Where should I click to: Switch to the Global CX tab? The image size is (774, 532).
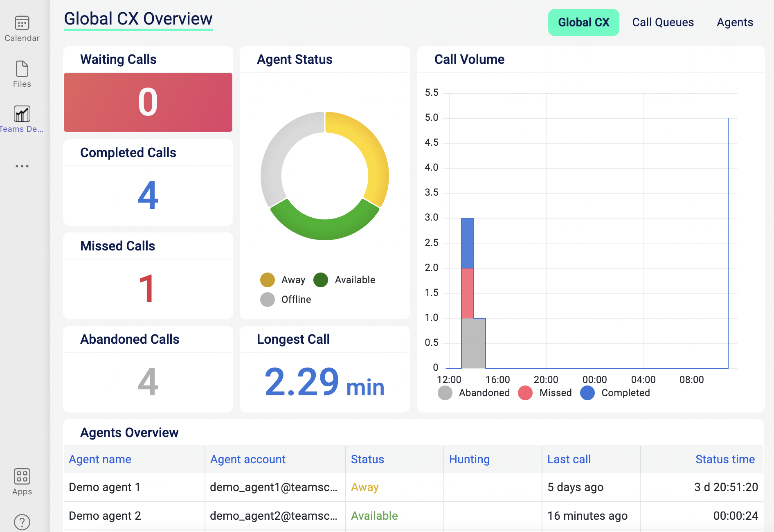(x=583, y=23)
